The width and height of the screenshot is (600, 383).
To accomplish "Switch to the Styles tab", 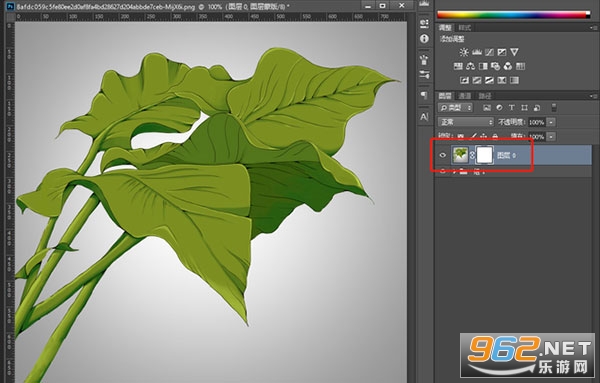I will [x=464, y=28].
